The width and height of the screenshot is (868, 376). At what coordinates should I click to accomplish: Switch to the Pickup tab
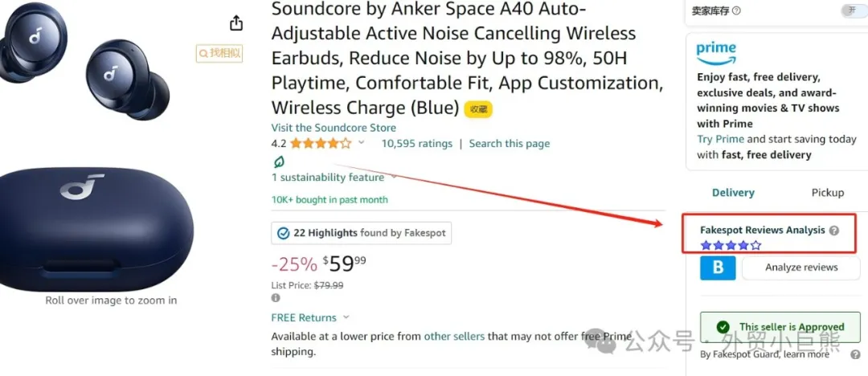click(827, 193)
